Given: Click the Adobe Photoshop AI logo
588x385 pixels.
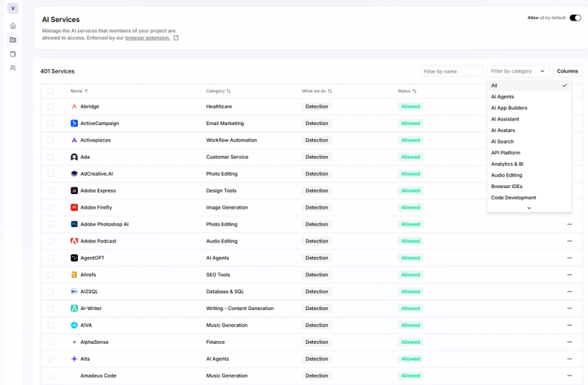Looking at the screenshot, I should 74,224.
